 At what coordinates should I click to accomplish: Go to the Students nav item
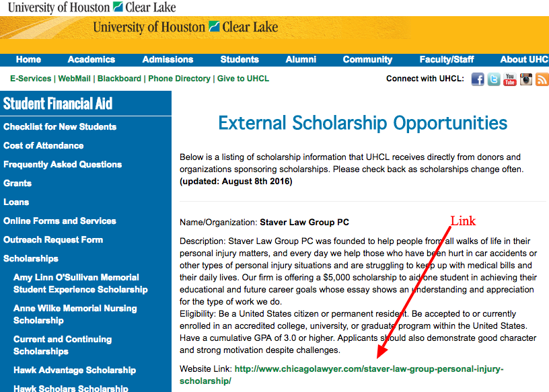(240, 59)
